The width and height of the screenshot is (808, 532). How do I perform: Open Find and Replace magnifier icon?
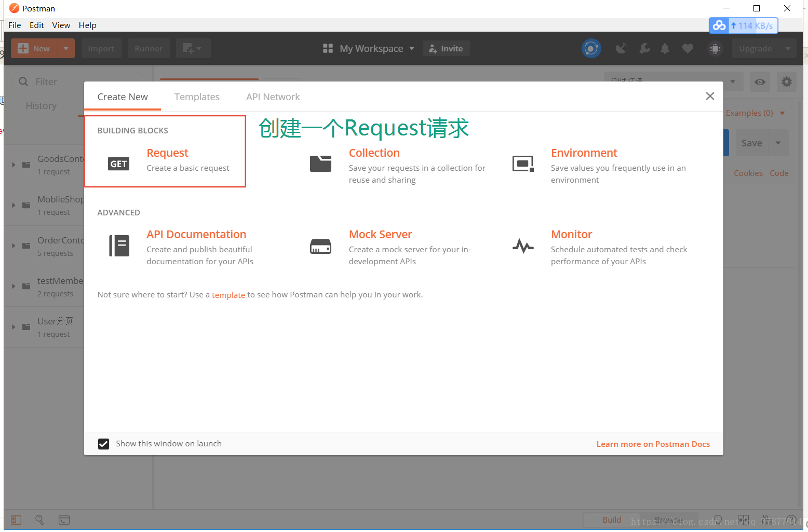[x=39, y=520]
